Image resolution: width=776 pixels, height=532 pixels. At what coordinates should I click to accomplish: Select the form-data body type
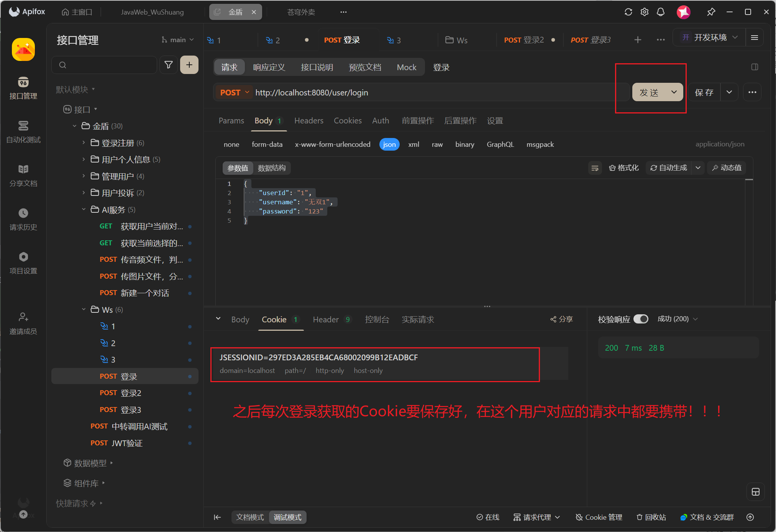[267, 144]
